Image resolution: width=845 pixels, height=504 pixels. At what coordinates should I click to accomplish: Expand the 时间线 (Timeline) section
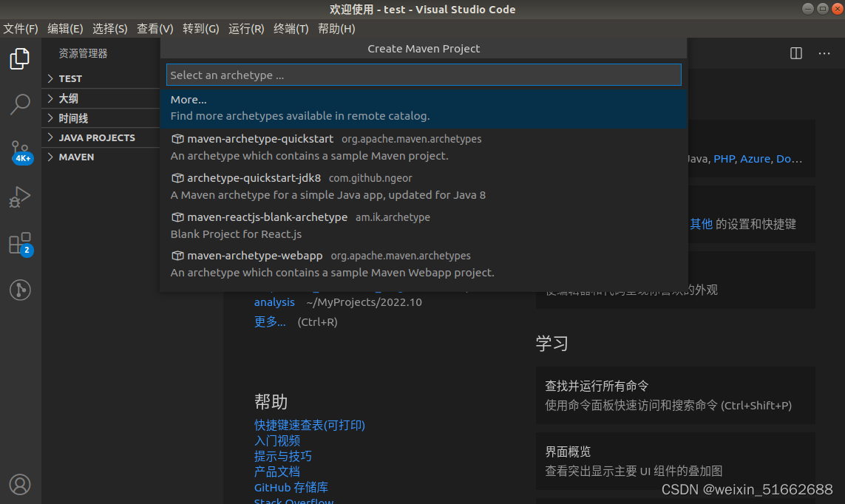(x=72, y=118)
